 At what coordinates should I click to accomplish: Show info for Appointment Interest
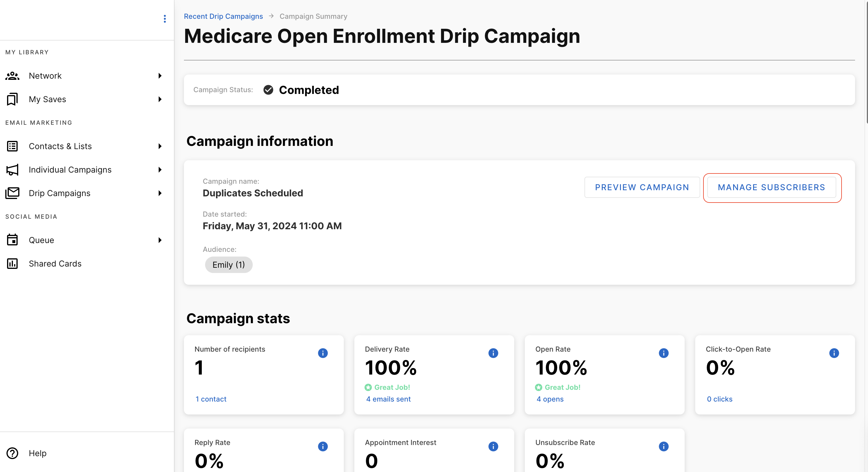493,446
